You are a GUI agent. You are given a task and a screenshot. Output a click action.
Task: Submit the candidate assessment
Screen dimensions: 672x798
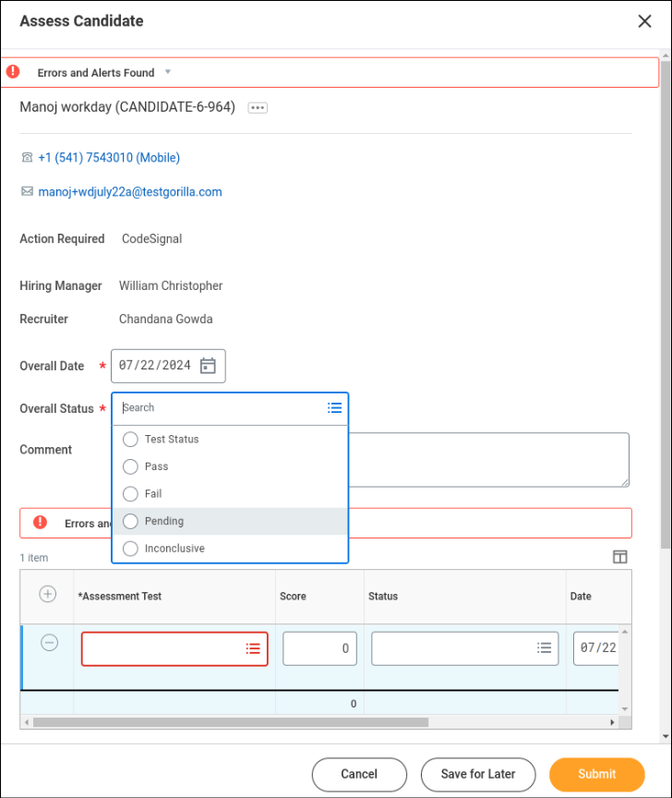(x=596, y=774)
